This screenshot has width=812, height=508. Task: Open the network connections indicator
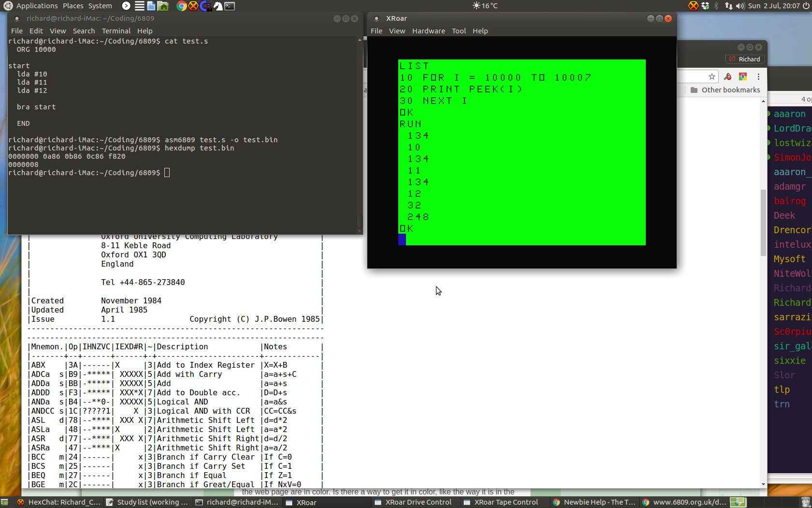(728, 6)
